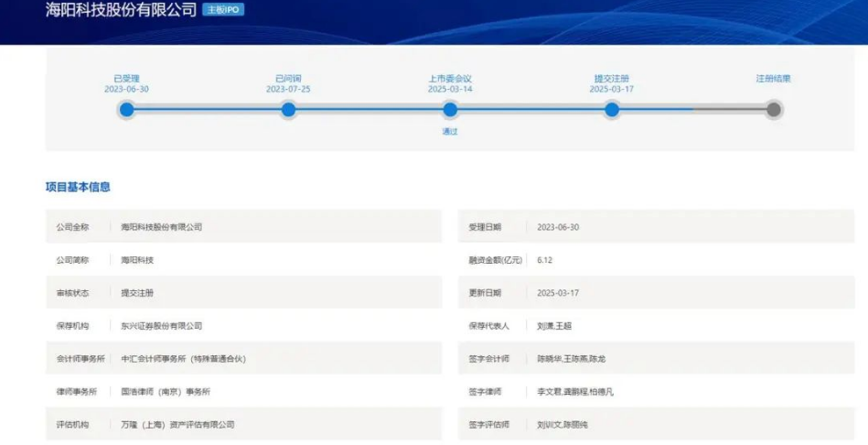Click the 融资金额 value 6.12
Screen dimensions: 868x445
(x=545, y=260)
